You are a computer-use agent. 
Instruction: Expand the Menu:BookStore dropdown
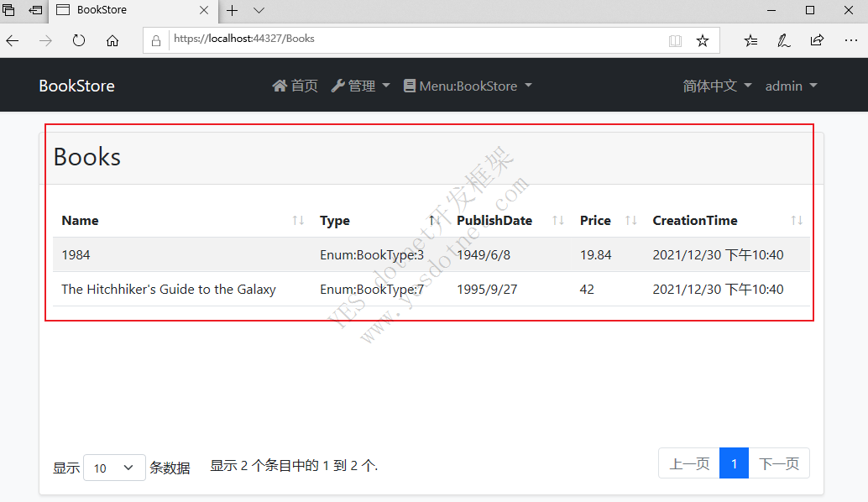pyautogui.click(x=468, y=86)
